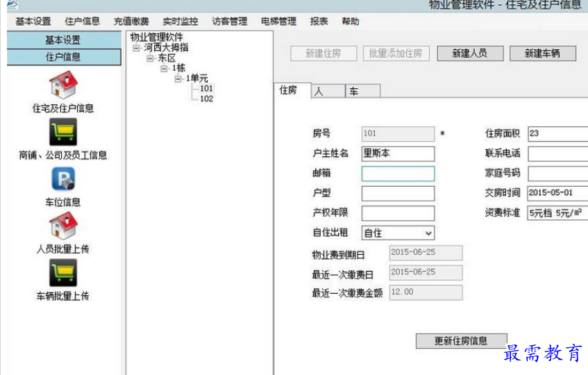Image resolution: width=588 pixels, height=375 pixels.
Task: Click the 新建人员 button
Action: [470, 53]
